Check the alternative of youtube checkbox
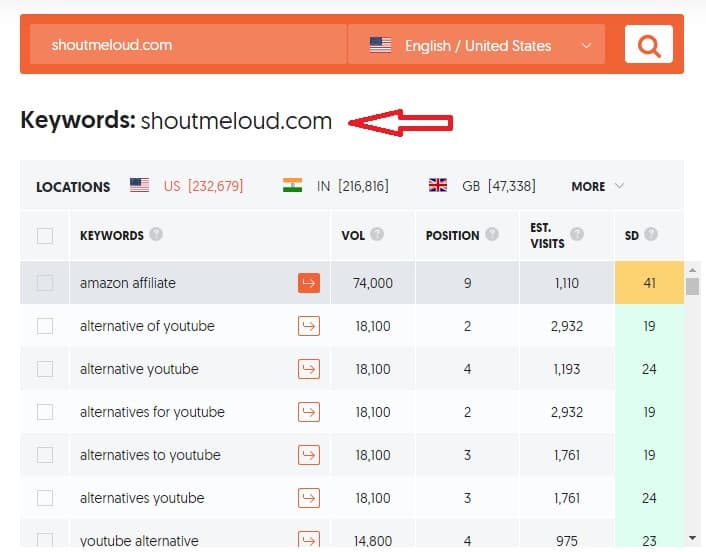This screenshot has width=706, height=552. [x=45, y=326]
